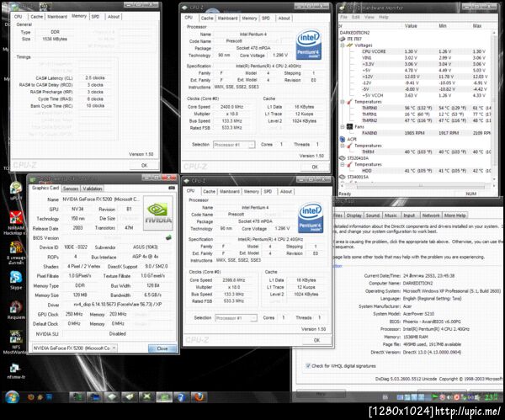The width and height of the screenshot is (505, 420).
Task: Click the ST320410A drive icon in HWMonitor
Action: (343, 158)
